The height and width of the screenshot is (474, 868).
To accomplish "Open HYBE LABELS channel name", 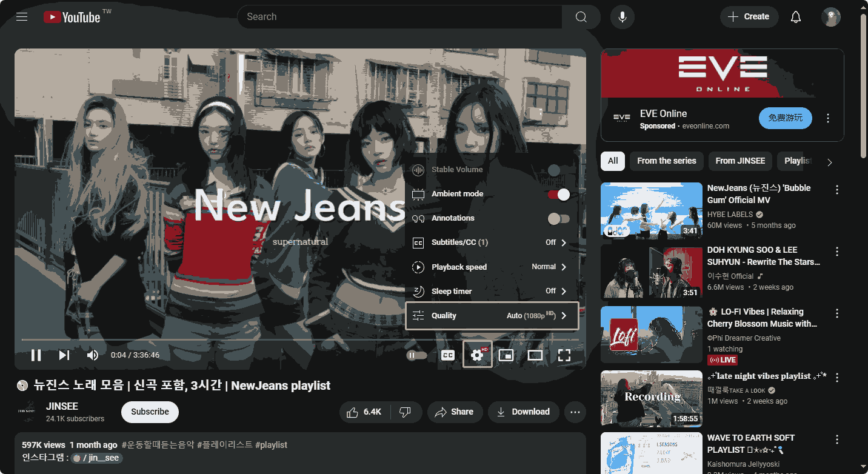I will pyautogui.click(x=730, y=215).
